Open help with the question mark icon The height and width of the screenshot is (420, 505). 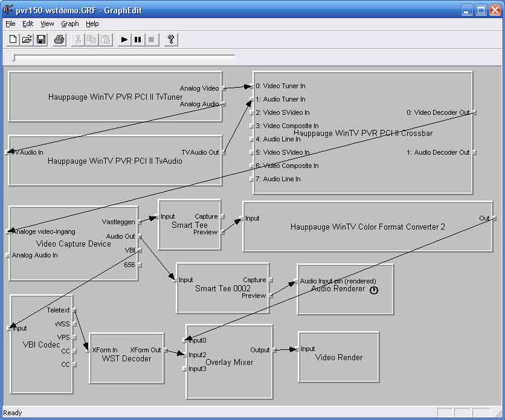coord(171,40)
